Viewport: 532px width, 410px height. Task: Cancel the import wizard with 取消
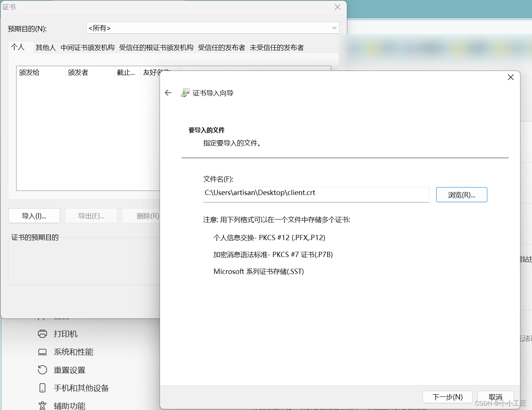point(496,397)
